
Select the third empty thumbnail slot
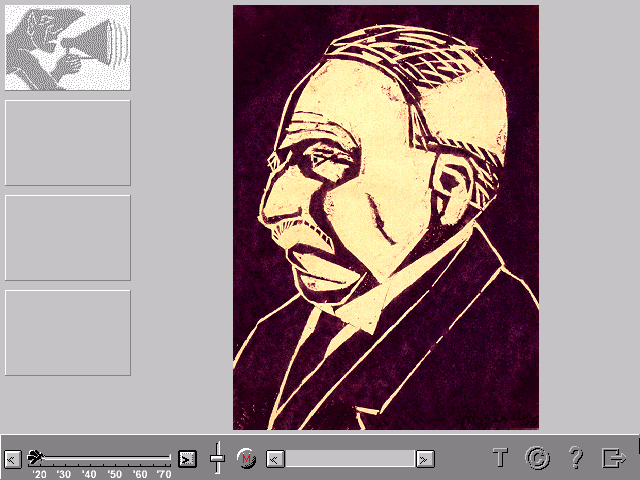pyautogui.click(x=68, y=238)
